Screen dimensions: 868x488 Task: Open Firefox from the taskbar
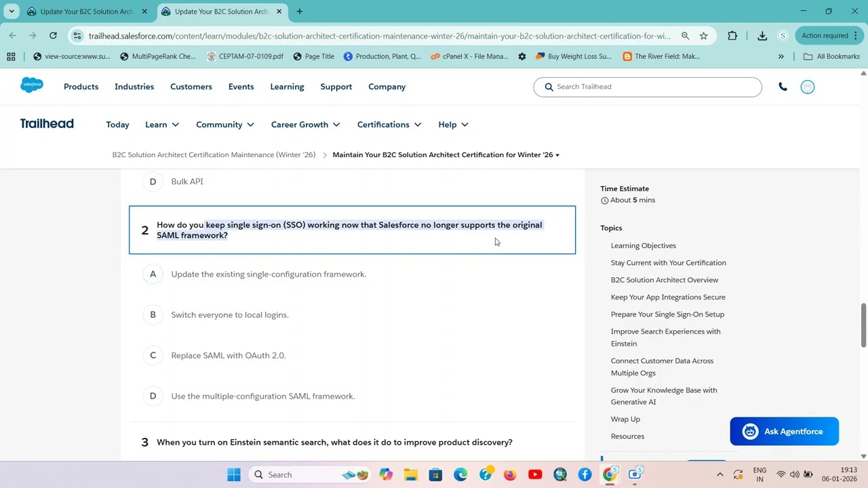point(510,474)
